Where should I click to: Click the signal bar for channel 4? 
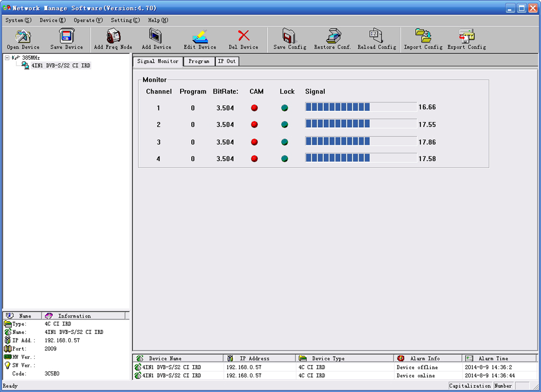(x=360, y=157)
